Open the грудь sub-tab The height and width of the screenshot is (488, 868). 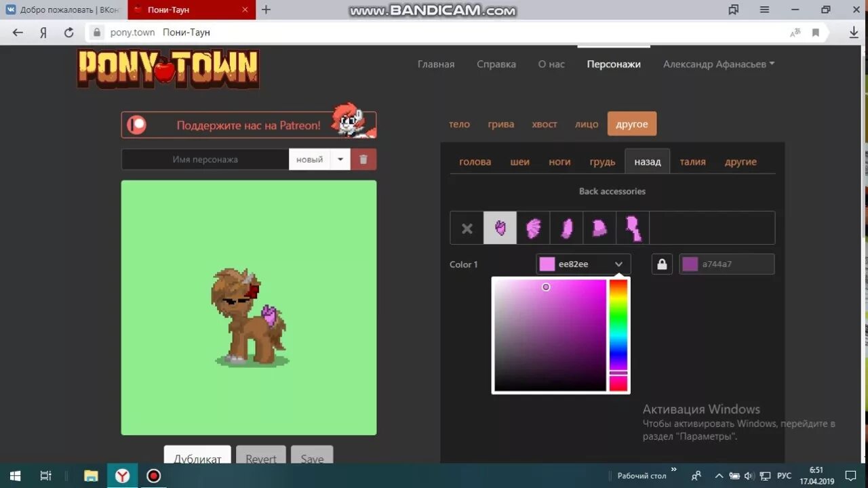coord(602,162)
